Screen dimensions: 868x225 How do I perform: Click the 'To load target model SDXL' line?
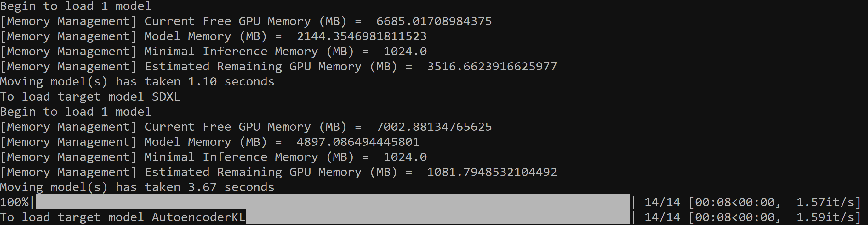[90, 97]
